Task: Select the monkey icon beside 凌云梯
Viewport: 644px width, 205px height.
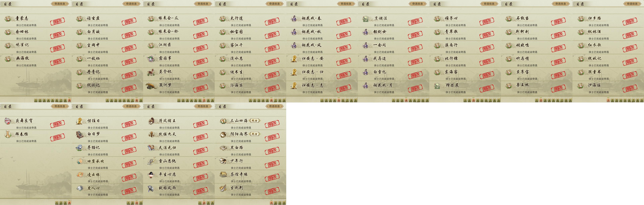Action: [x=80, y=175]
